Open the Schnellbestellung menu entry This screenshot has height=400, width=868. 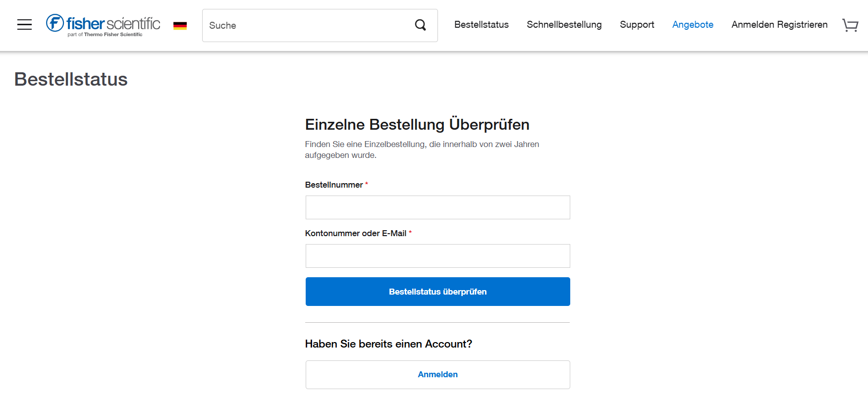(x=564, y=24)
